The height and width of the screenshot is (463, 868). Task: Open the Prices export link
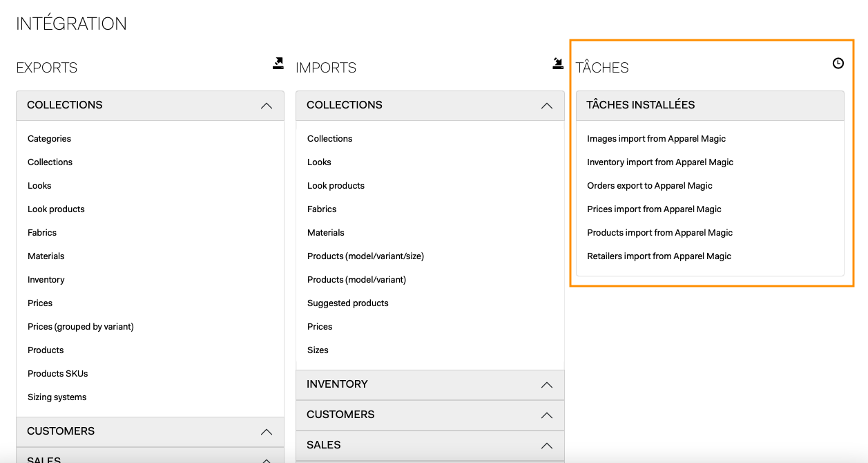point(40,303)
